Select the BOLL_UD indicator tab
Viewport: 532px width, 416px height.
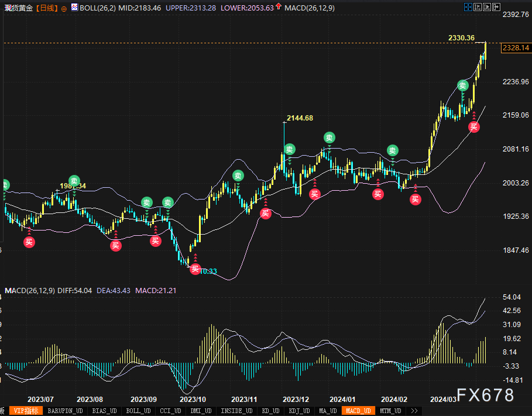tap(139, 411)
